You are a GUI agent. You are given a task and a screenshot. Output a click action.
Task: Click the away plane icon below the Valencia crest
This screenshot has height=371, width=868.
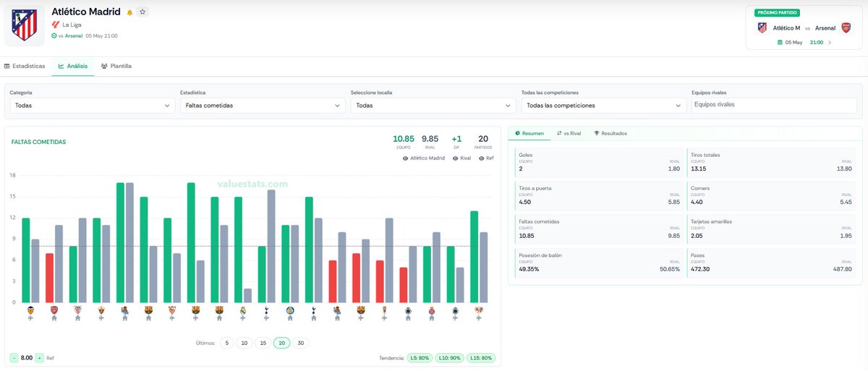click(30, 318)
